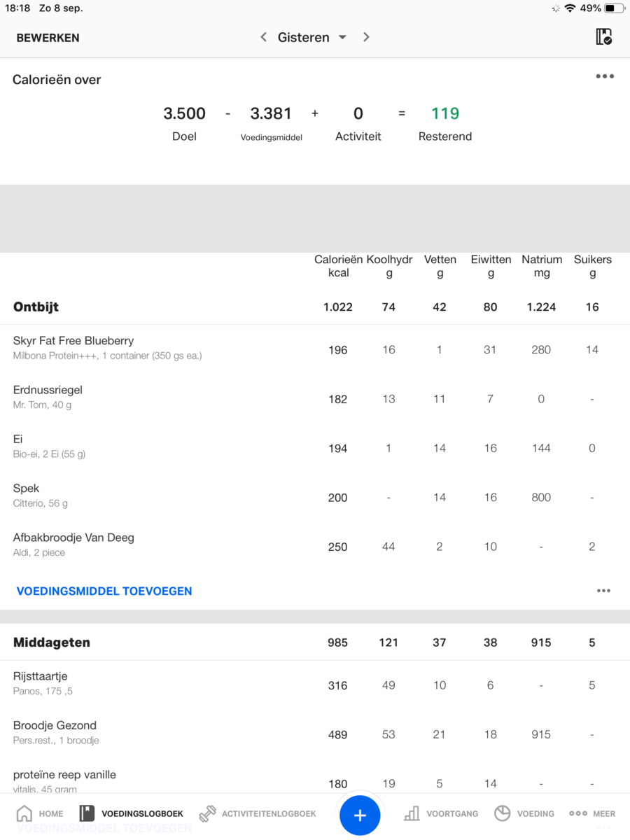
Task: Open Ontbijt meal options three dots
Action: tap(603, 591)
